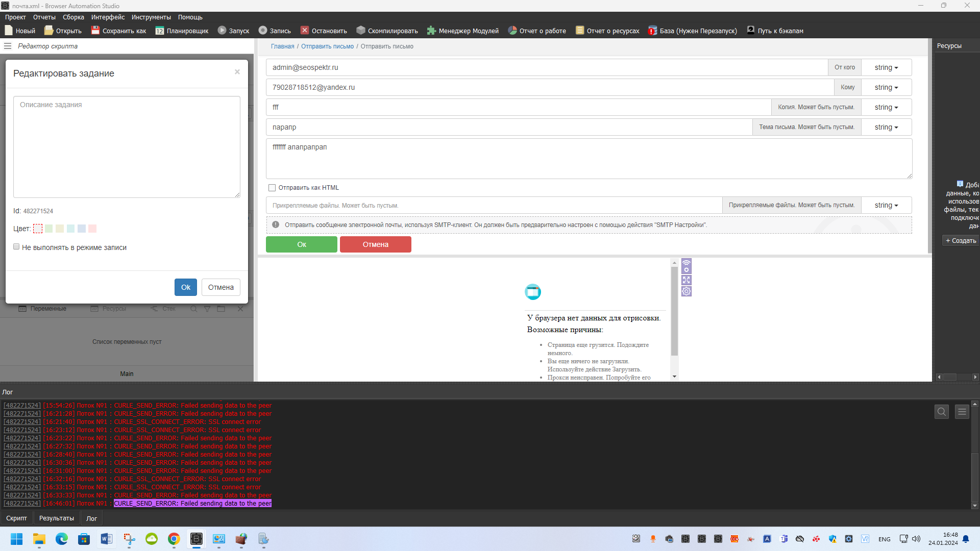This screenshot has height=551, width=980.
Task: Switch to the Результаты tab
Action: click(57, 518)
